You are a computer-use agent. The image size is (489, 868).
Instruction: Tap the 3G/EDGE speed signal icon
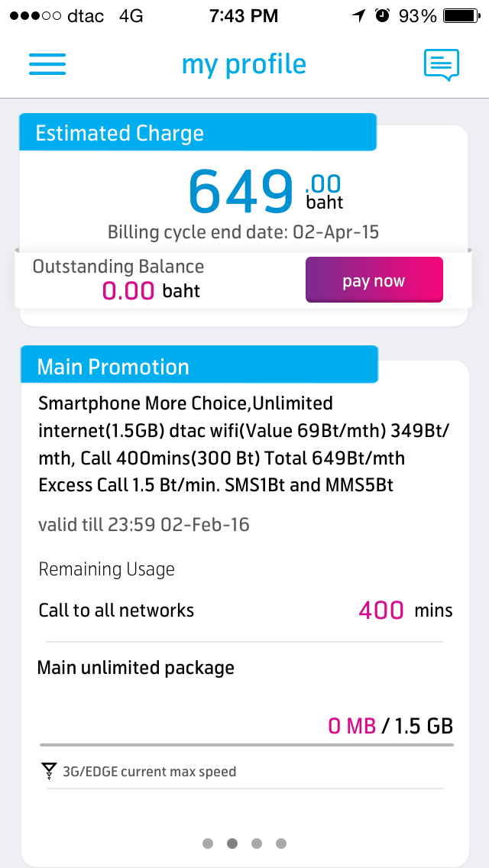pyautogui.click(x=49, y=771)
